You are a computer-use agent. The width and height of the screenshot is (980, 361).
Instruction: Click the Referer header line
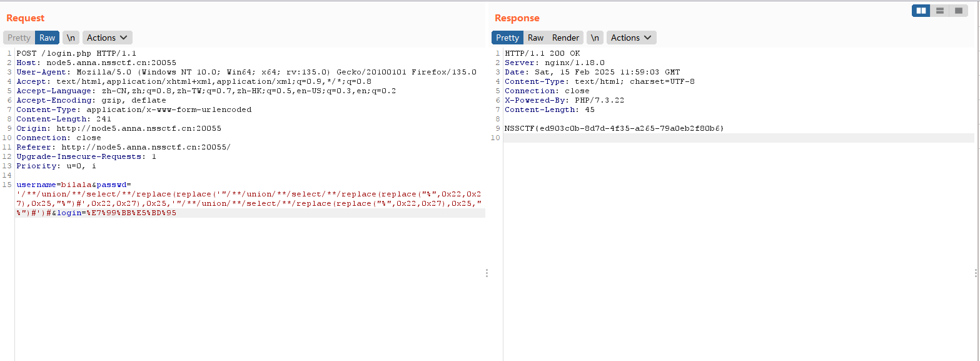[x=124, y=147]
